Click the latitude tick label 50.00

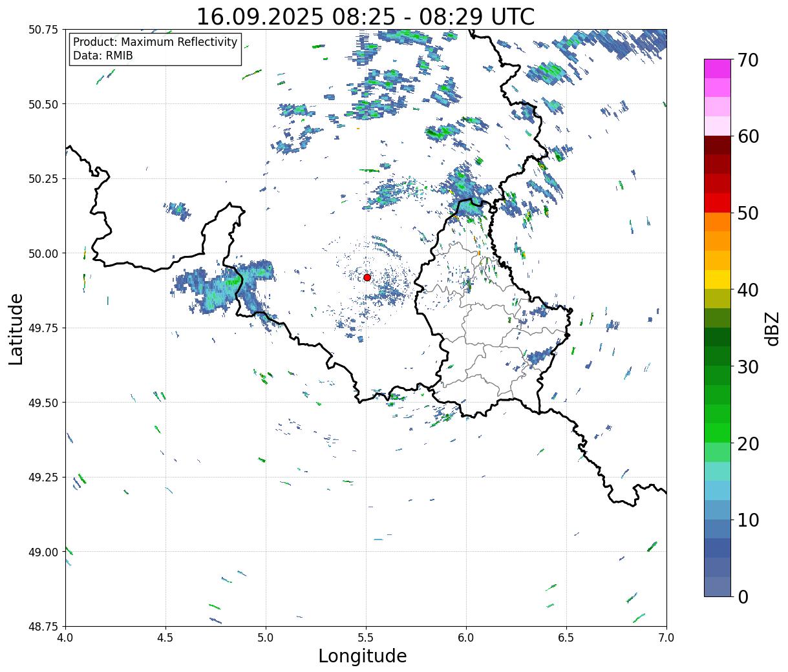click(x=43, y=253)
